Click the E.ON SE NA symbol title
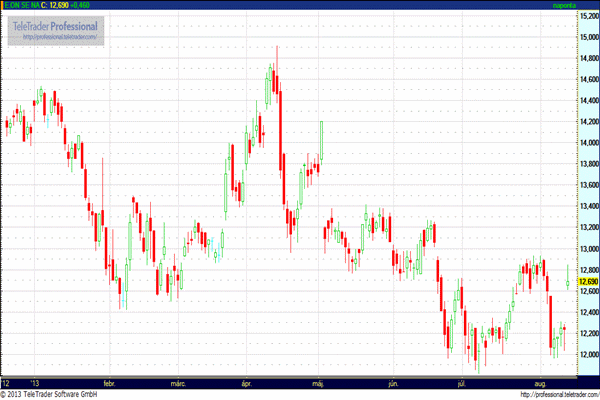The height and width of the screenshot is (400, 600). (21, 6)
